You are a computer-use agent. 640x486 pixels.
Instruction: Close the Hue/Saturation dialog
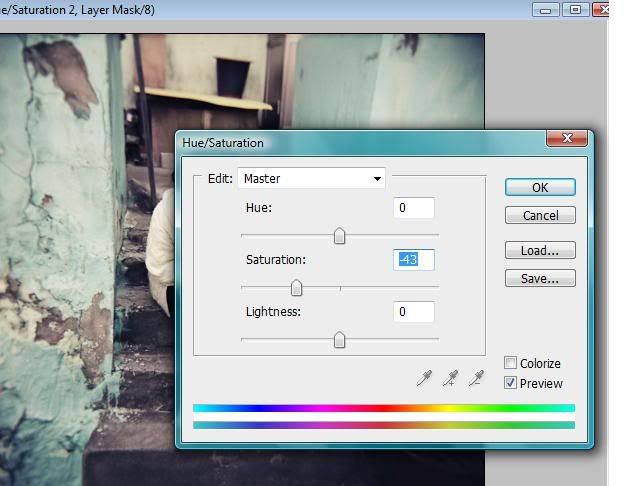point(567,138)
